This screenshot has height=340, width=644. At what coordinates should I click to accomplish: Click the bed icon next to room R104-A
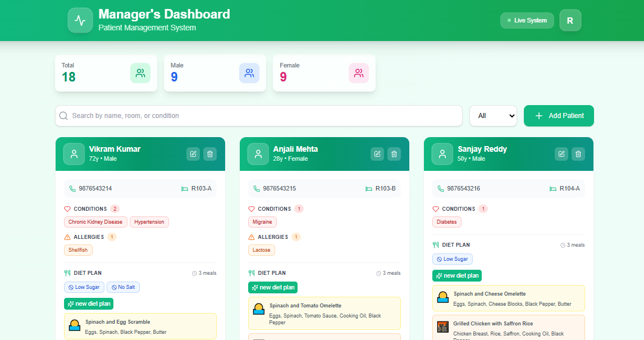click(553, 188)
